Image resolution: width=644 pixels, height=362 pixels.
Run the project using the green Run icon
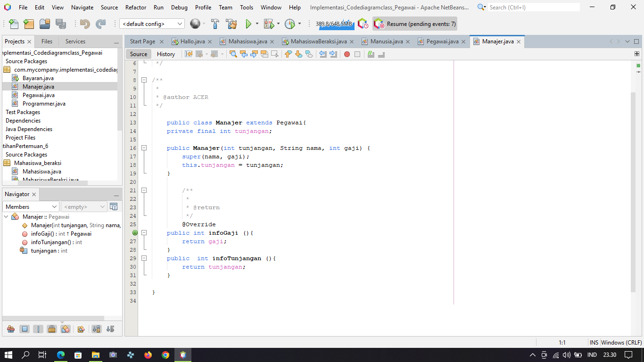click(248, 24)
